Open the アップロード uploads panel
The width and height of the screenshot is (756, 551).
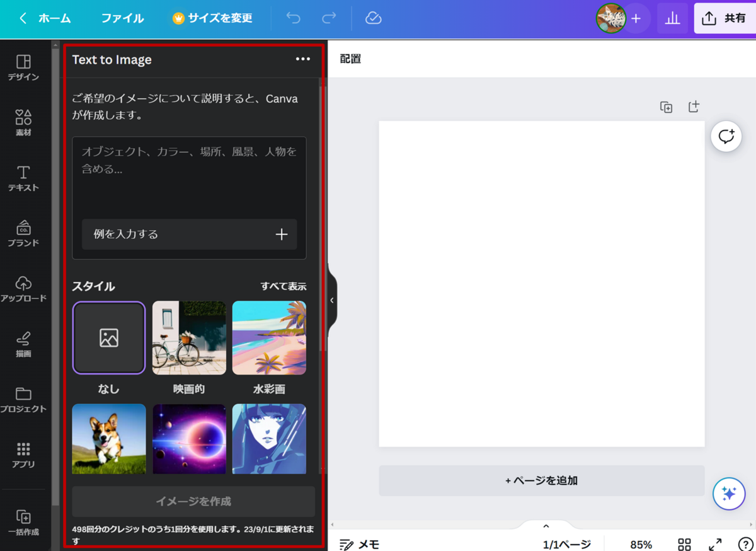pyautogui.click(x=23, y=289)
